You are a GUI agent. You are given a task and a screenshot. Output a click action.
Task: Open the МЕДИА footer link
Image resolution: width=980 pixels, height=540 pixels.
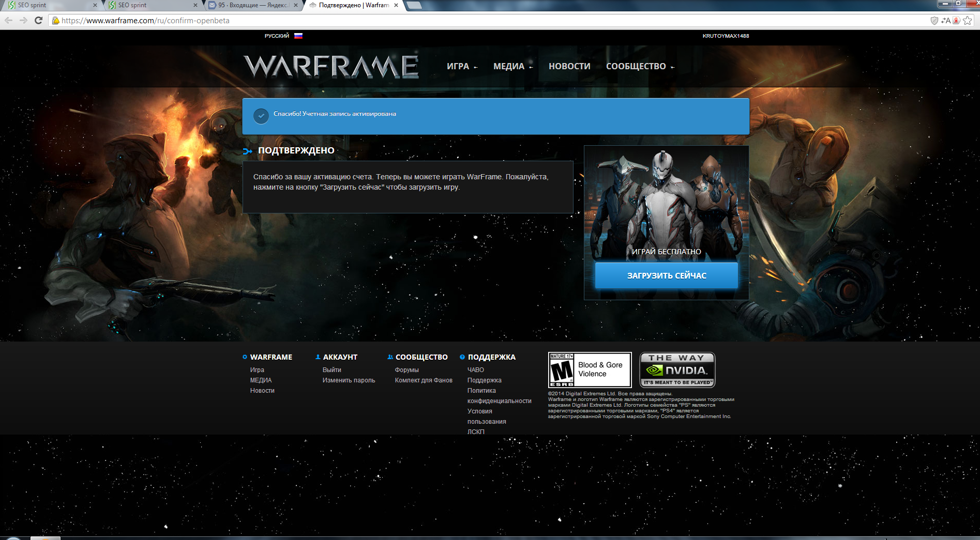coord(261,380)
